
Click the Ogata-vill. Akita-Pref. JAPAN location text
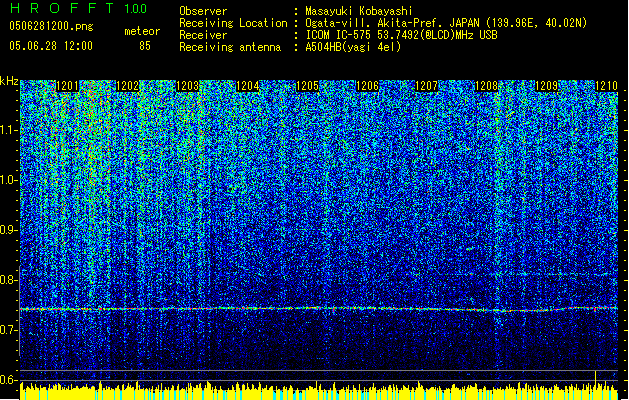tap(446, 23)
